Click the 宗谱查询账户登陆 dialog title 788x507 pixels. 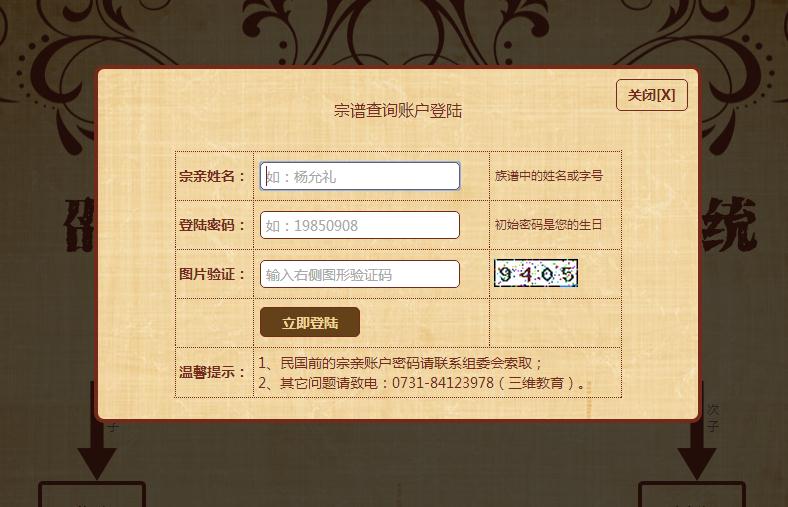pos(398,111)
